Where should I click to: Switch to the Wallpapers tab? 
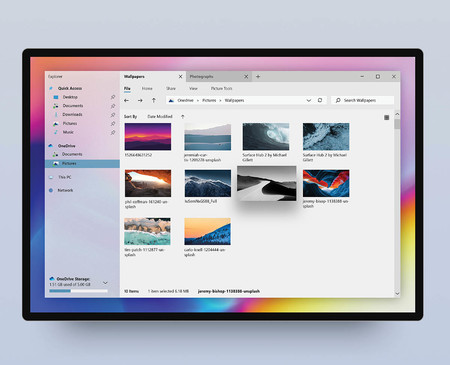tap(153, 77)
